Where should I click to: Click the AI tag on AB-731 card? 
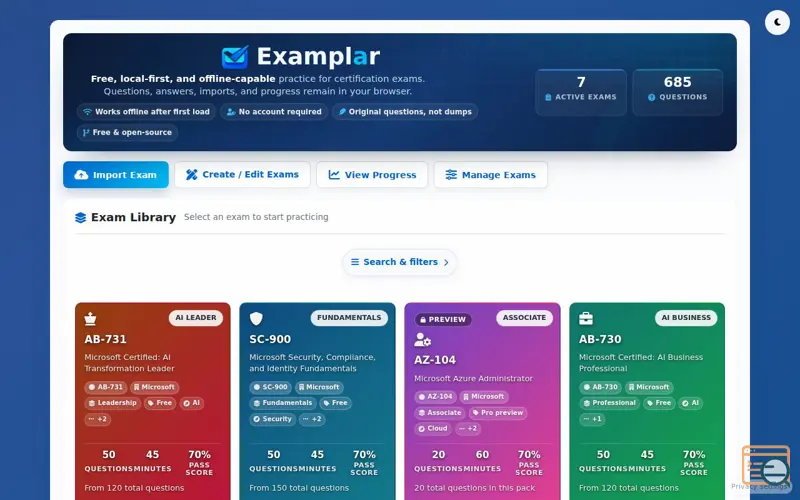(192, 403)
